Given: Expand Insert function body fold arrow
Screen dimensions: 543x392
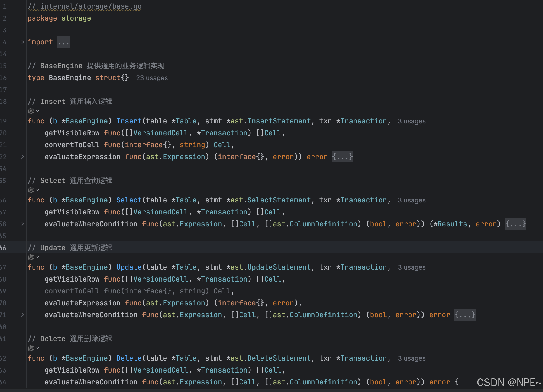Looking at the screenshot, I should [22, 157].
